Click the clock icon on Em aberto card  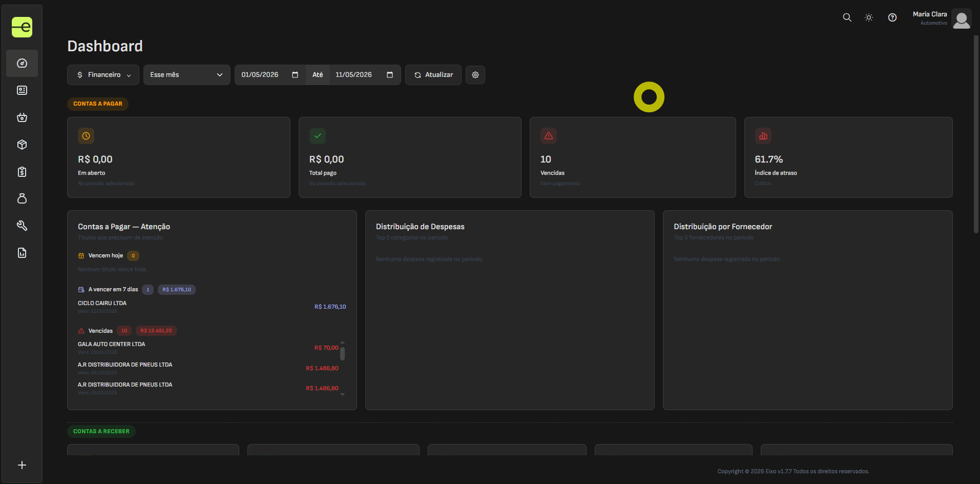(86, 136)
